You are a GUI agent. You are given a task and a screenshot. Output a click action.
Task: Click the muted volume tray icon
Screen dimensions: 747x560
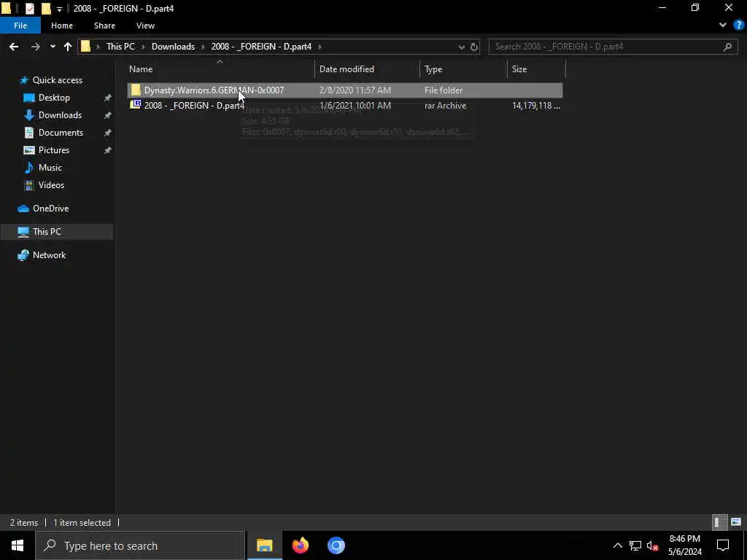[x=653, y=545]
